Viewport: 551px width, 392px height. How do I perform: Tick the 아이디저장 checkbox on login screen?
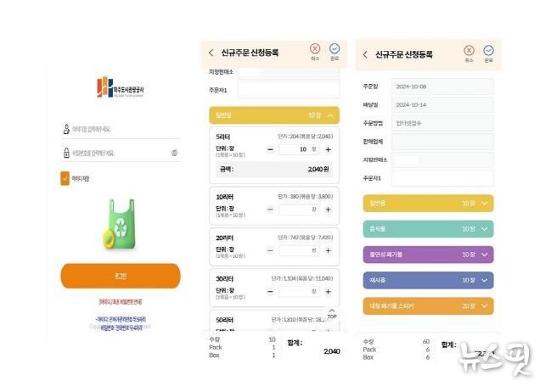coord(65,178)
